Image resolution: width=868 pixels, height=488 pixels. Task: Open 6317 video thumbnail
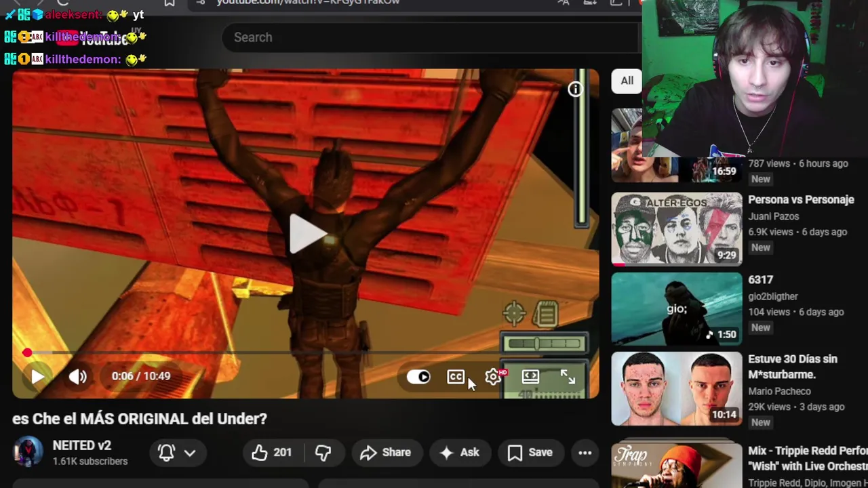(677, 309)
